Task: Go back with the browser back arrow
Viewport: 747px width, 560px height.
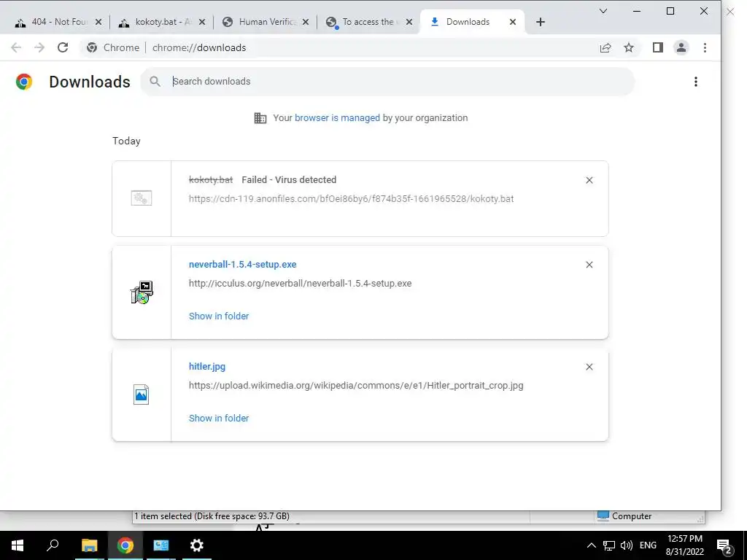Action: tap(16, 47)
